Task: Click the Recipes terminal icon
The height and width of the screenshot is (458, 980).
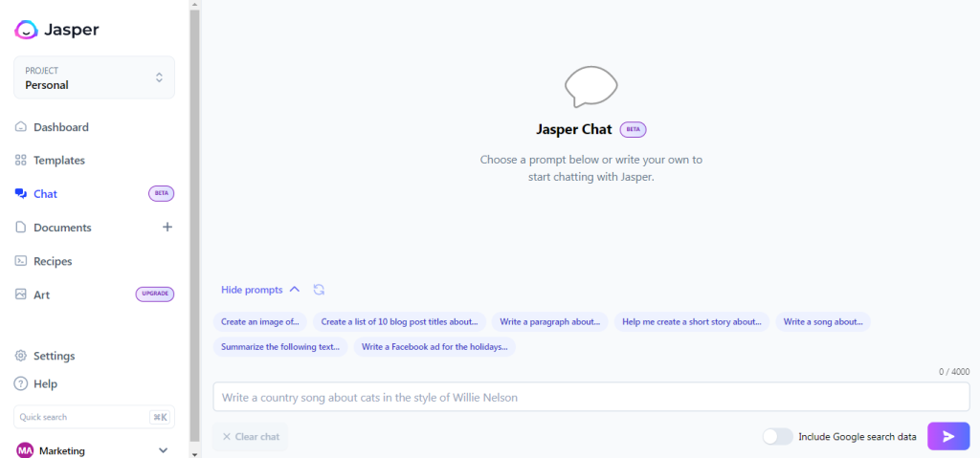Action: click(21, 261)
